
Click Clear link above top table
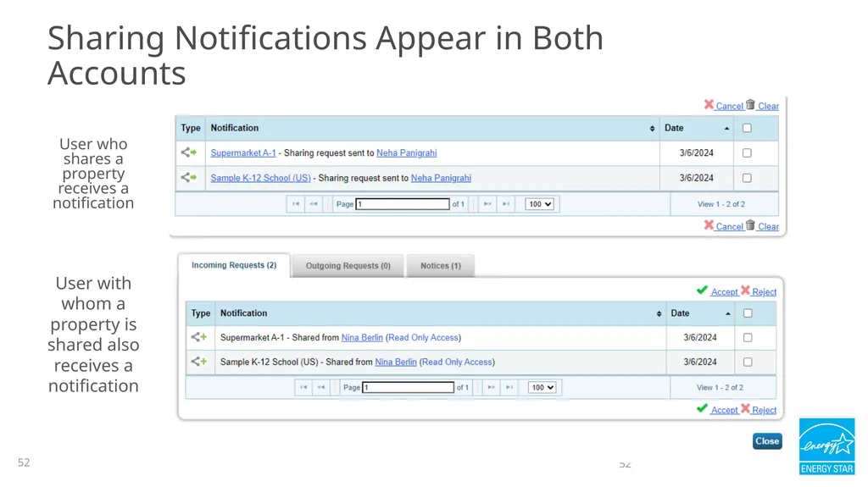(x=768, y=106)
